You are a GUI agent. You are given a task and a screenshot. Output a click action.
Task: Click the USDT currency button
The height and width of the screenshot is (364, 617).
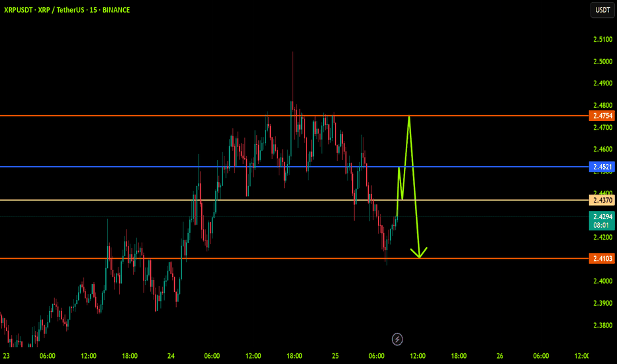point(602,10)
